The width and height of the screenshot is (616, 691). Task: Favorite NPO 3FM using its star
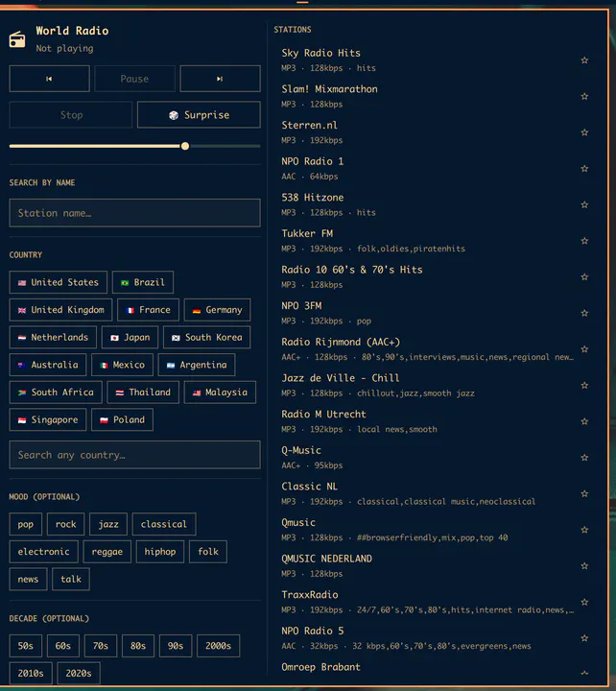click(x=584, y=313)
